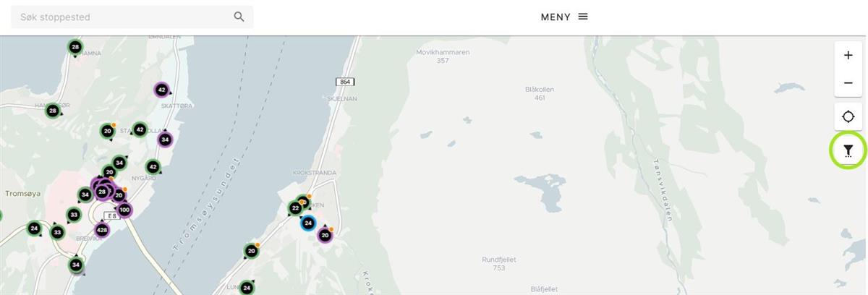Screen dimensions: 868x295
Task: Select purple marker 20 right of blue marker
Action: [325, 235]
